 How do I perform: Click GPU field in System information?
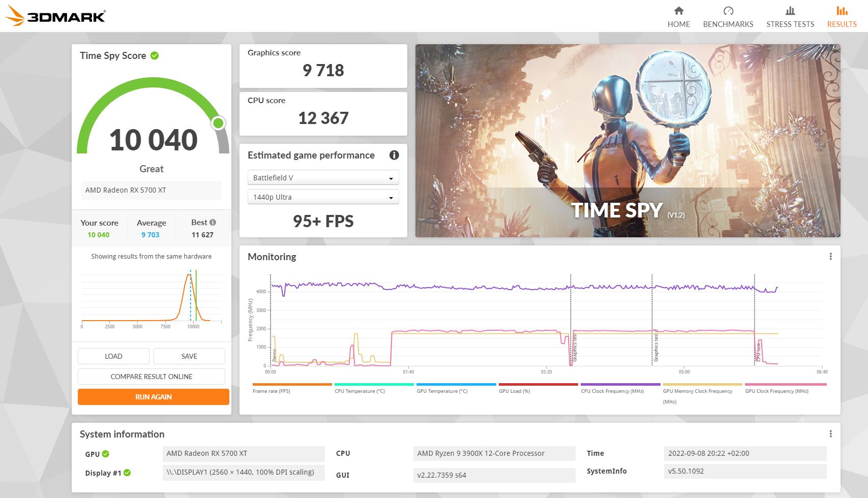click(244, 453)
